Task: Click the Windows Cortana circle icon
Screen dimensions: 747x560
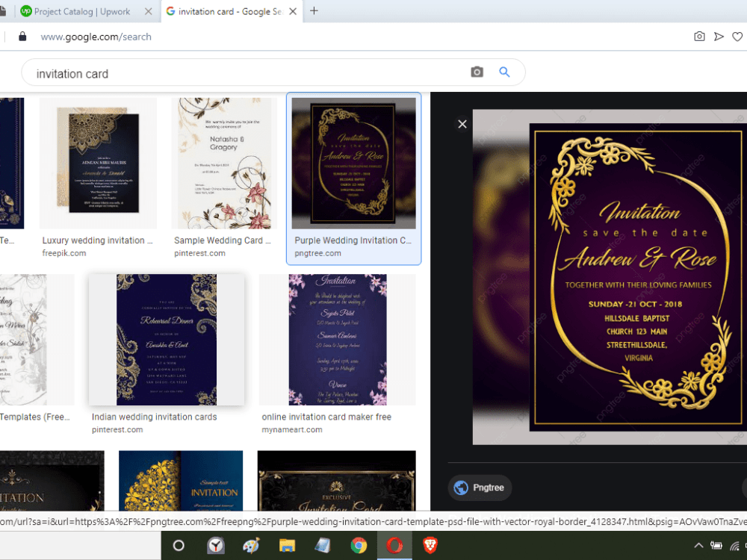Action: click(179, 546)
